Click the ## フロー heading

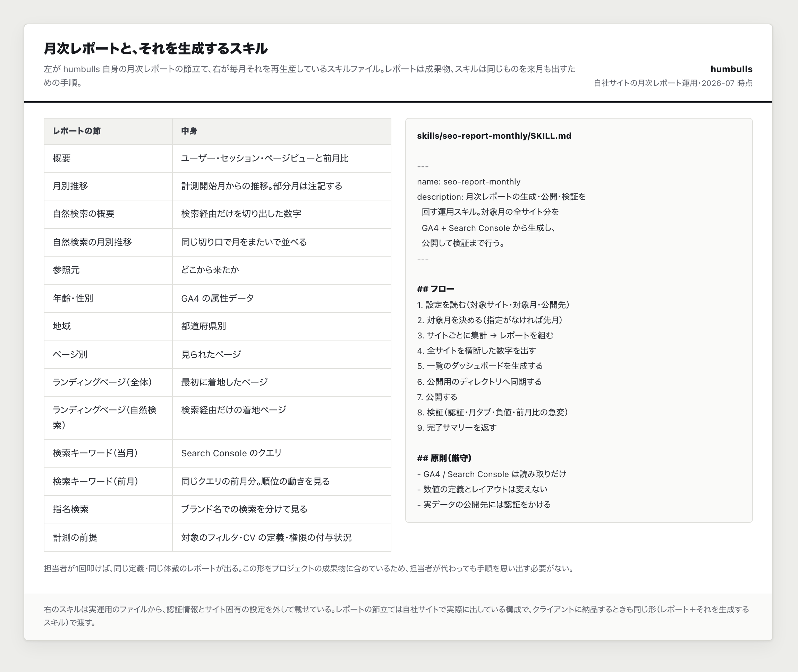(x=435, y=289)
